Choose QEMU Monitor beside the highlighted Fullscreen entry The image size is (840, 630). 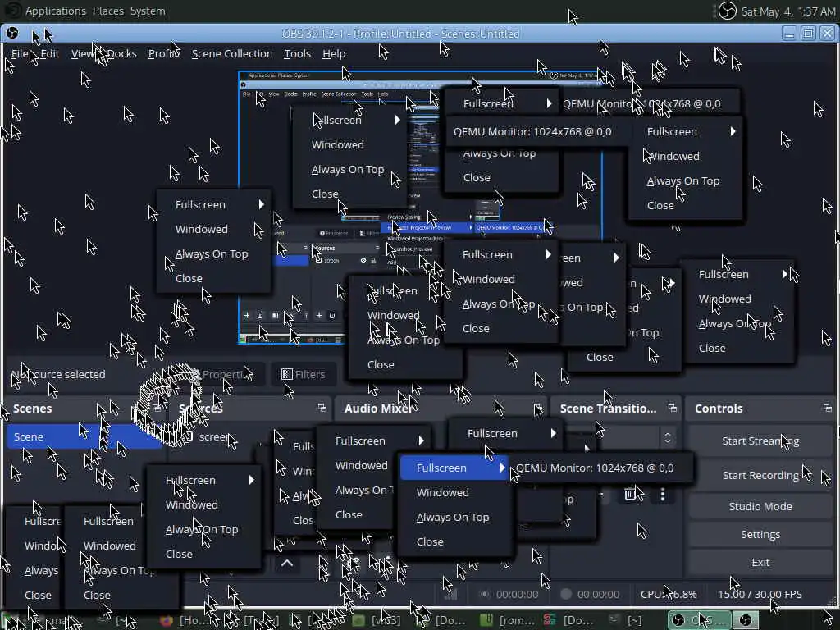pos(595,468)
